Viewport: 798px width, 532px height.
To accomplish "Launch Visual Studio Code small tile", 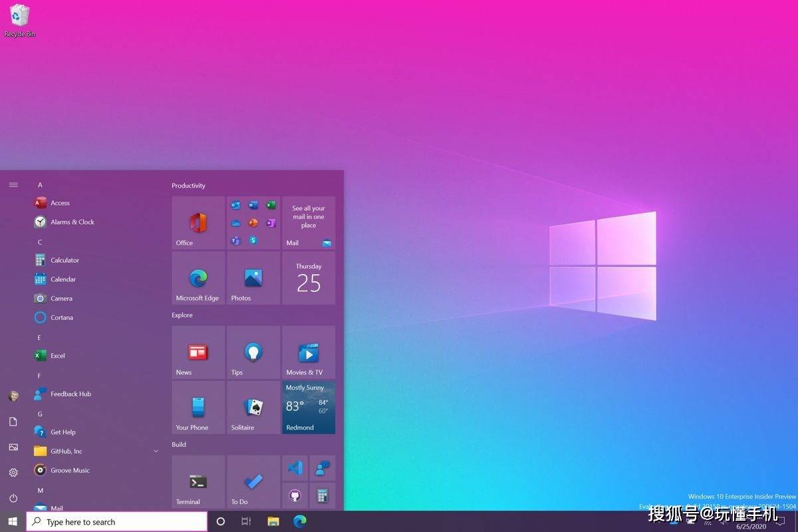I will [x=295, y=468].
